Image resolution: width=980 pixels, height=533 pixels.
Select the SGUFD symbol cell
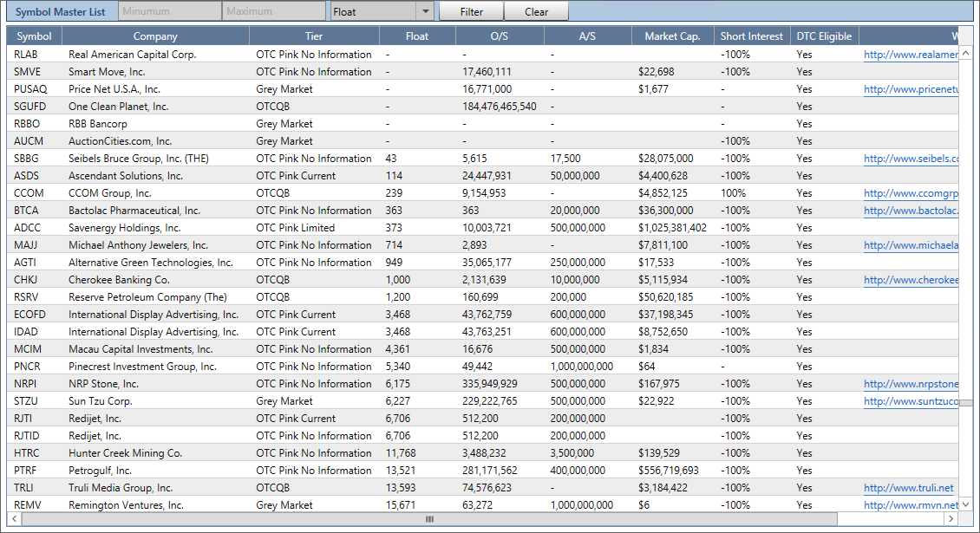(30, 107)
